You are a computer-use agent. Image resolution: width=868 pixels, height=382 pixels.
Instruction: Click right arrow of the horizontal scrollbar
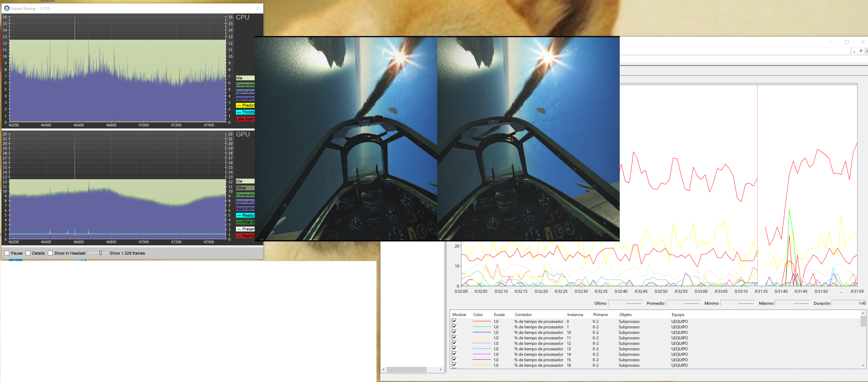440,369
